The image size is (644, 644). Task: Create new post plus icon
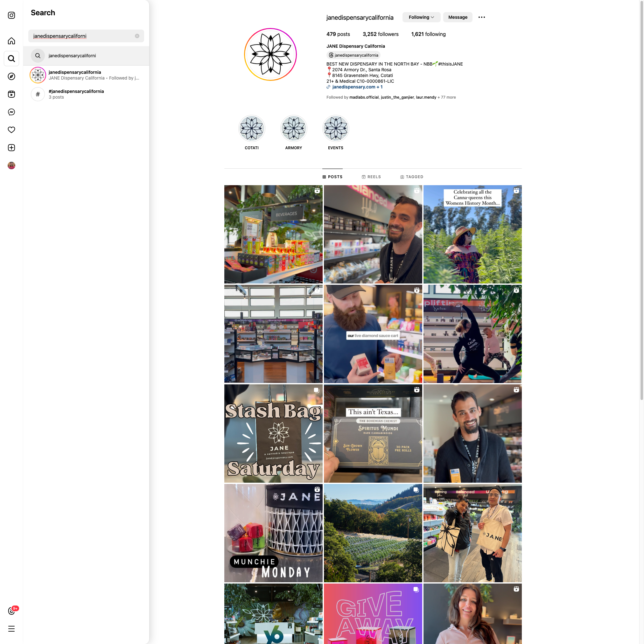pos(11,148)
